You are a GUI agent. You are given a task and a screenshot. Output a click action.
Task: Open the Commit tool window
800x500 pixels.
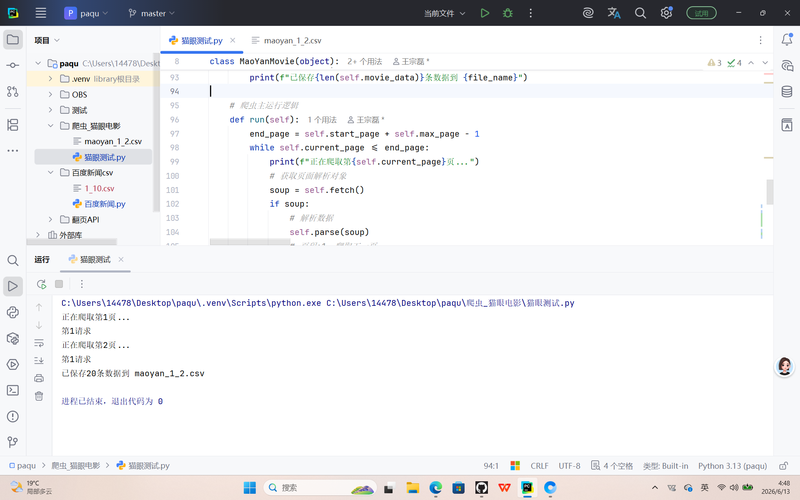coord(13,65)
